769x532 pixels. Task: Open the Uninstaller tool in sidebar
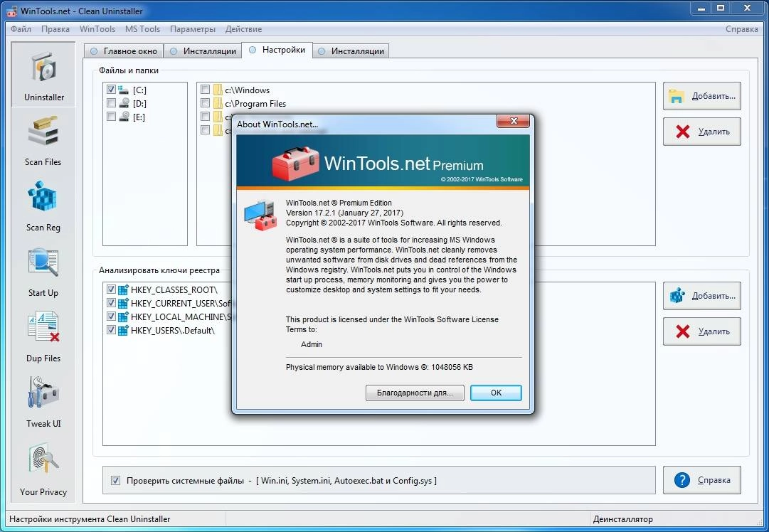[x=43, y=75]
